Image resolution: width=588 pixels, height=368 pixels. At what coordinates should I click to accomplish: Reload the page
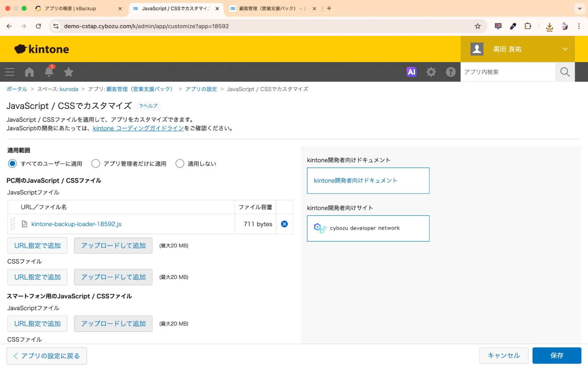(x=38, y=26)
